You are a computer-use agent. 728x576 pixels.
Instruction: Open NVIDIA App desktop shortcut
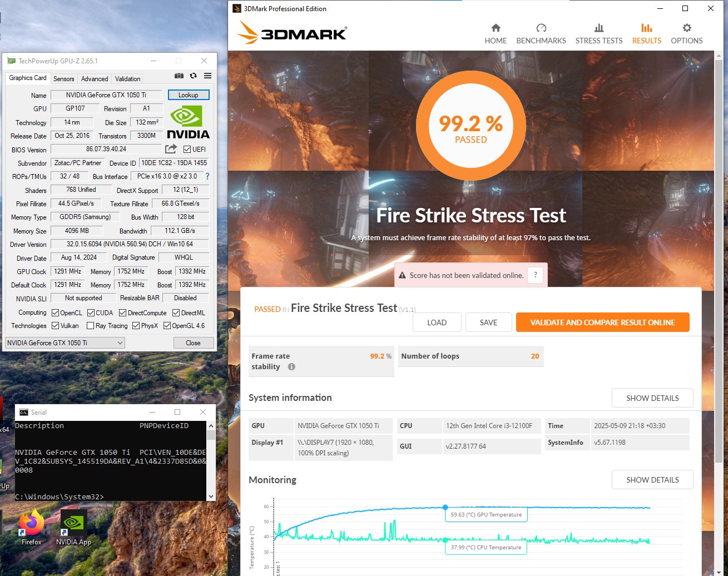point(73,528)
